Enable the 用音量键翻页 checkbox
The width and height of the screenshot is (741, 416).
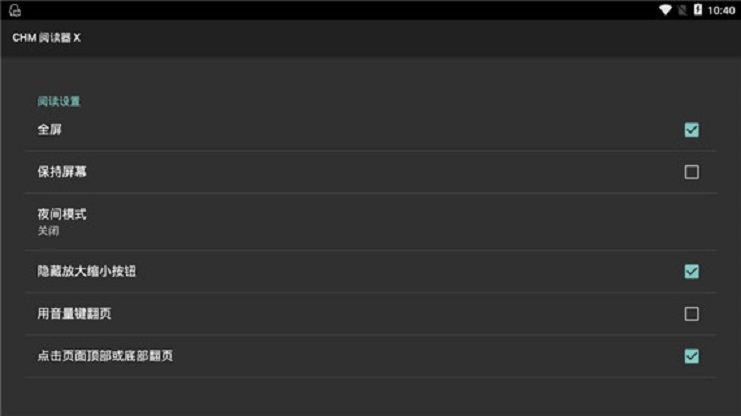pyautogui.click(x=691, y=314)
